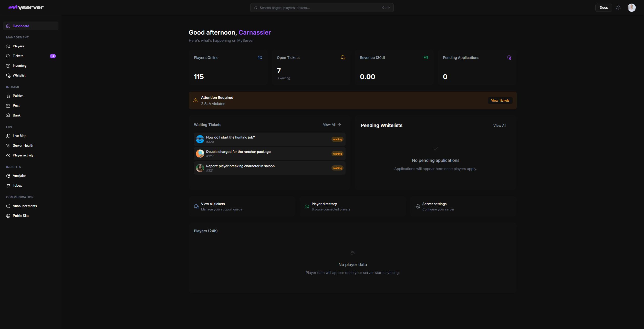Click the Server Health heartbeat icon
The image size is (644, 329).
click(x=8, y=146)
